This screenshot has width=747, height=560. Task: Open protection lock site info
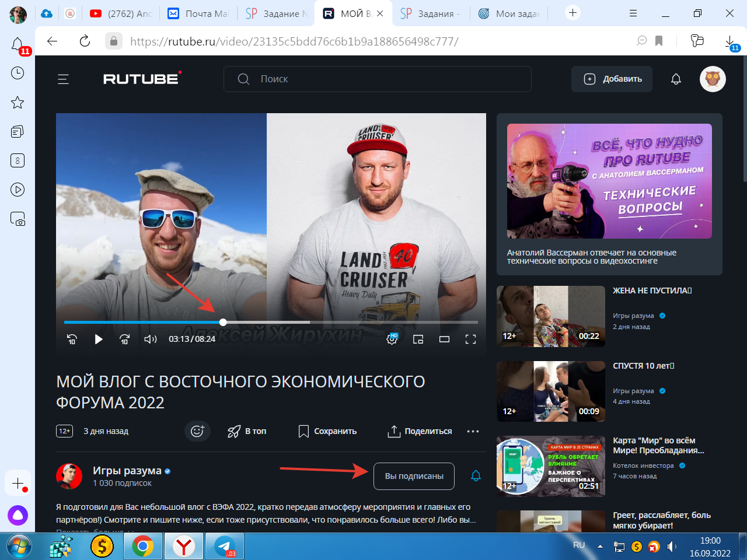(114, 41)
